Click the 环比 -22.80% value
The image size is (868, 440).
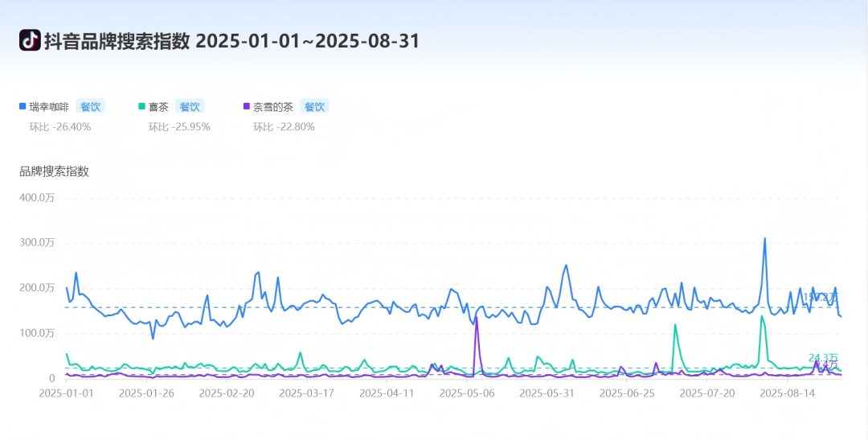(284, 127)
